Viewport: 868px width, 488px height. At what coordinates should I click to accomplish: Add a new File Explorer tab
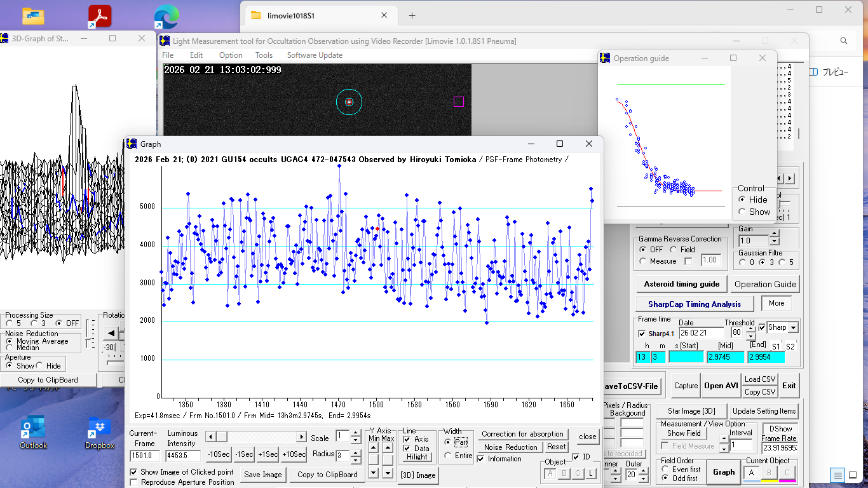point(412,15)
